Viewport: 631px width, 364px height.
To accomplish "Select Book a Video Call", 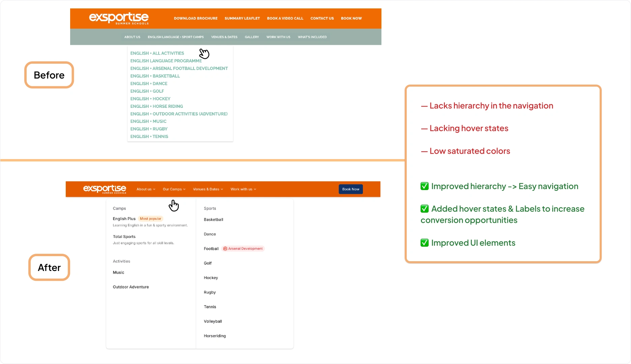I will [x=285, y=19].
